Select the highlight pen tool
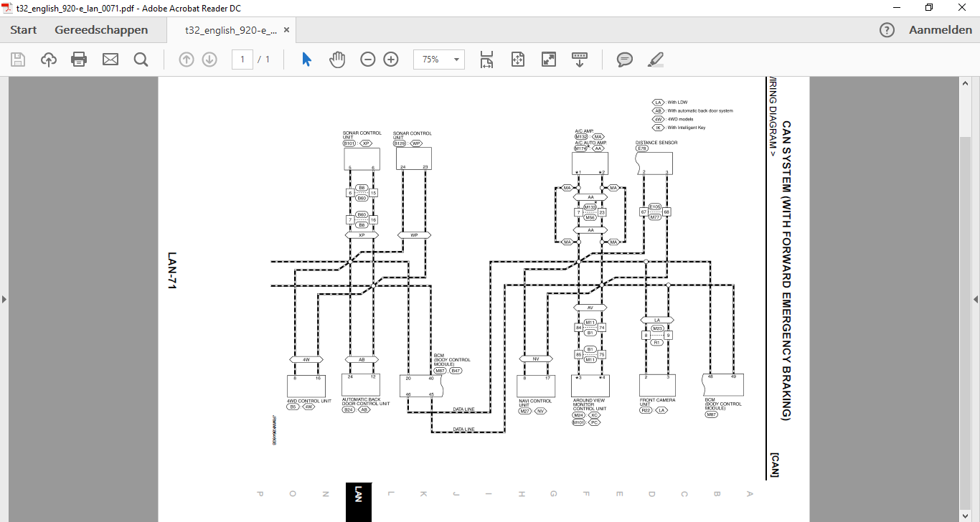 tap(656, 60)
